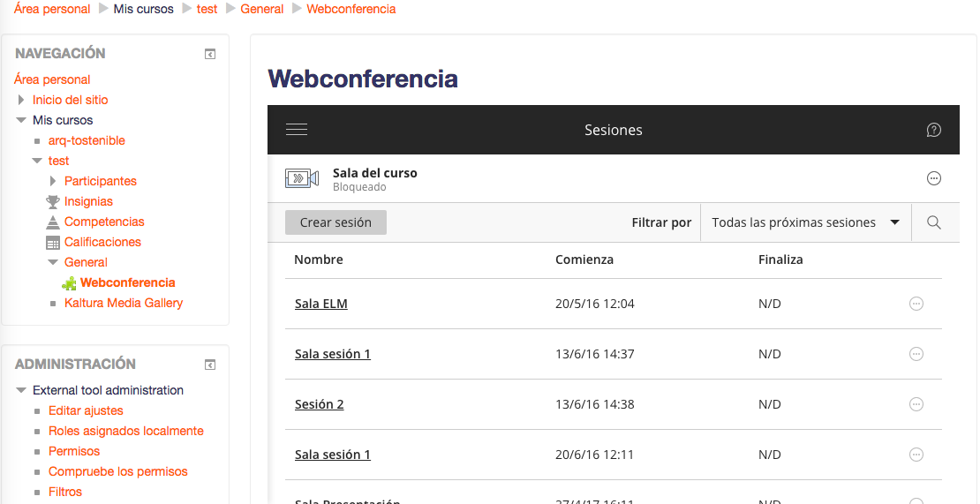Open General section in navigation tree
980x504 pixels.
click(x=86, y=262)
